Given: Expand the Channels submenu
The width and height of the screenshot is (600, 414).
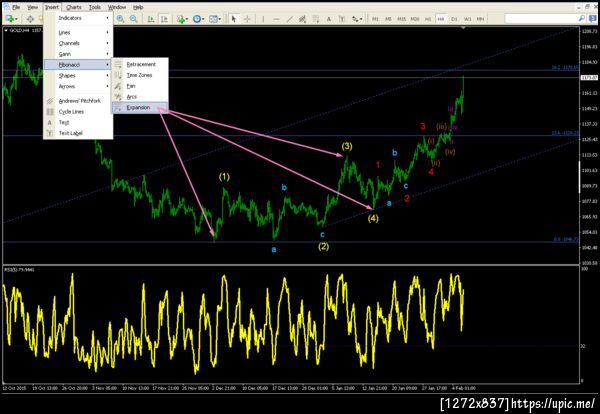Looking at the screenshot, I should tap(78, 43).
